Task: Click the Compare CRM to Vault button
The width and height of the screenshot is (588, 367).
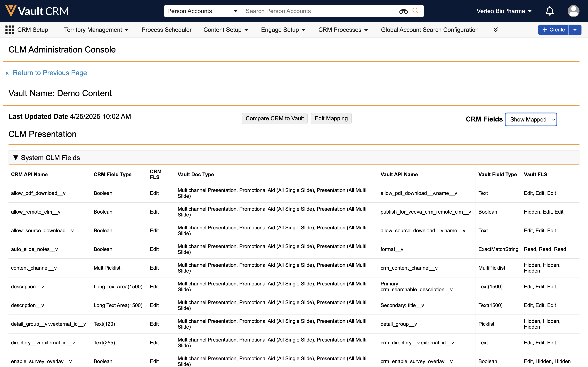Action: pyautogui.click(x=275, y=118)
